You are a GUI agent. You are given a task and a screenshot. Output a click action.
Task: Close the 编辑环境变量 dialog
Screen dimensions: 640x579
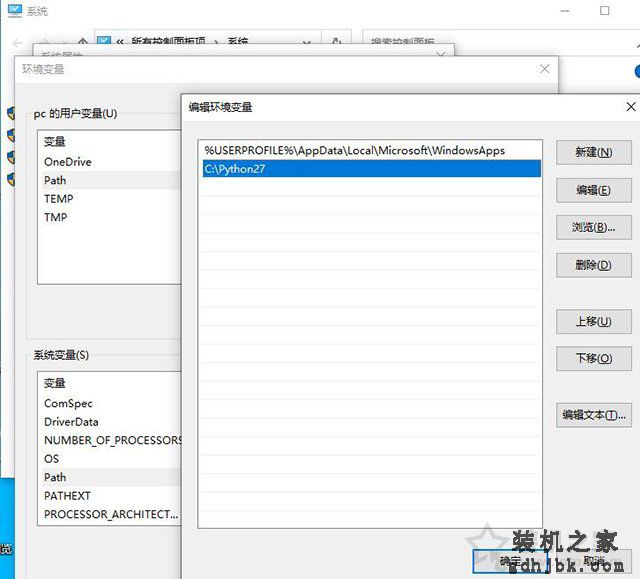pyautogui.click(x=631, y=107)
